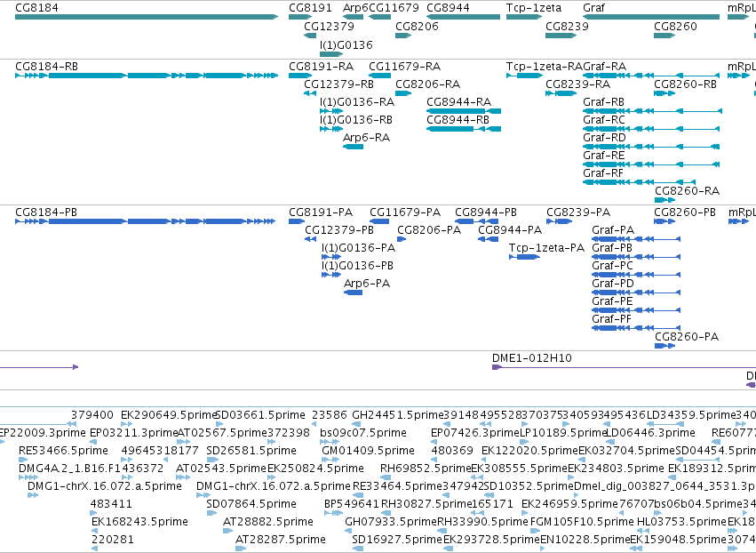Click the CG12379-RB transcript label
Viewport: 756px width, 553px height.
pos(338,84)
